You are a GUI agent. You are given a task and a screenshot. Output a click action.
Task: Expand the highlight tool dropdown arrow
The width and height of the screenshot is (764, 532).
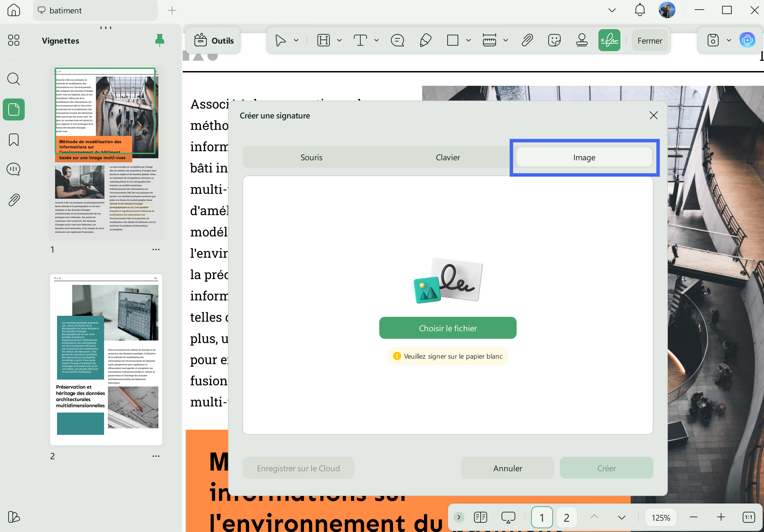339,41
